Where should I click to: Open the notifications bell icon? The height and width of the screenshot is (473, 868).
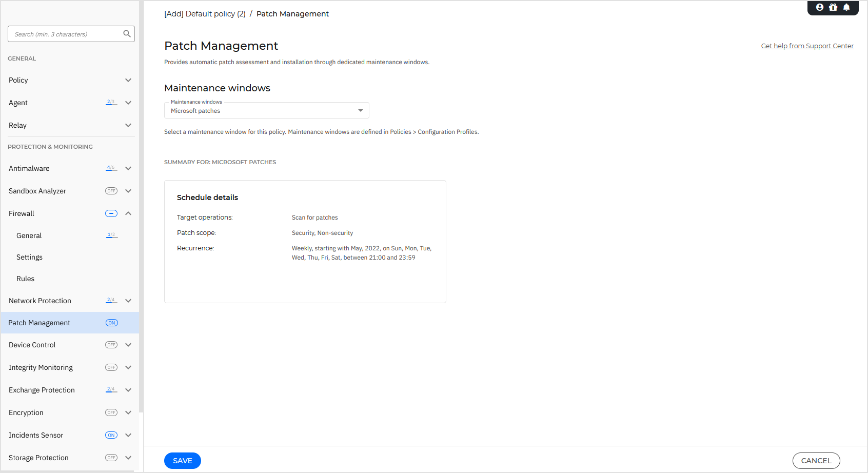point(846,7)
